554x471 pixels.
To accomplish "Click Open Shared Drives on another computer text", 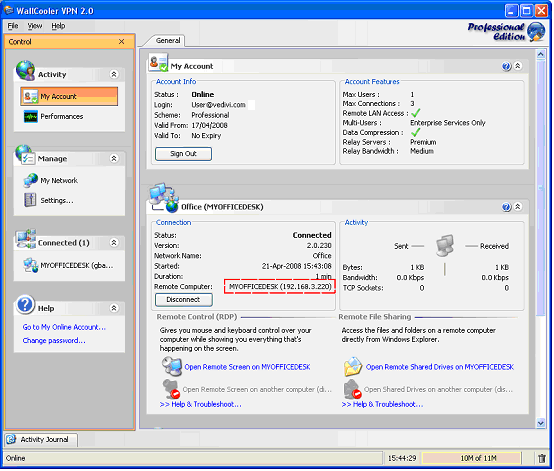I will pos(438,389).
